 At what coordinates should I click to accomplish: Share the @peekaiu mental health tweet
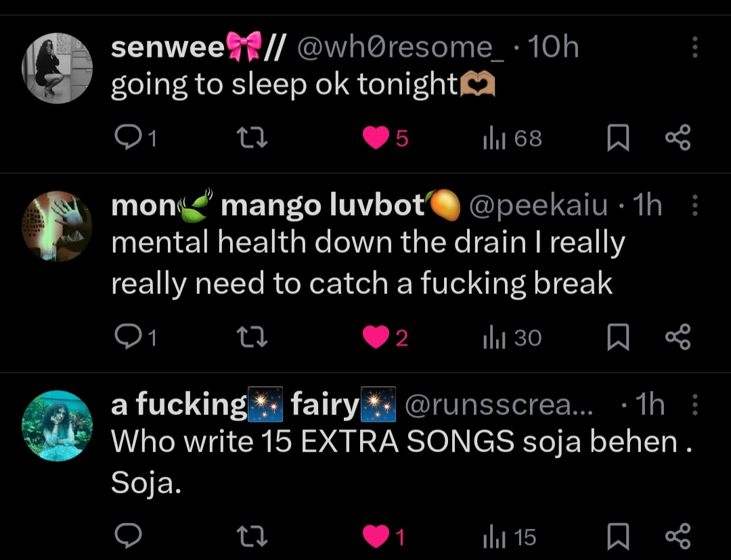point(678,337)
